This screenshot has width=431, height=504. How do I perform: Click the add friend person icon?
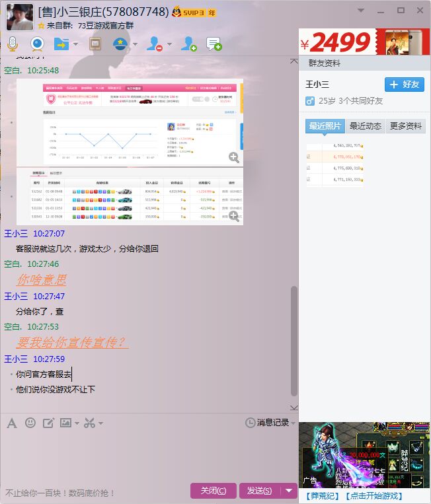pyautogui.click(x=188, y=44)
